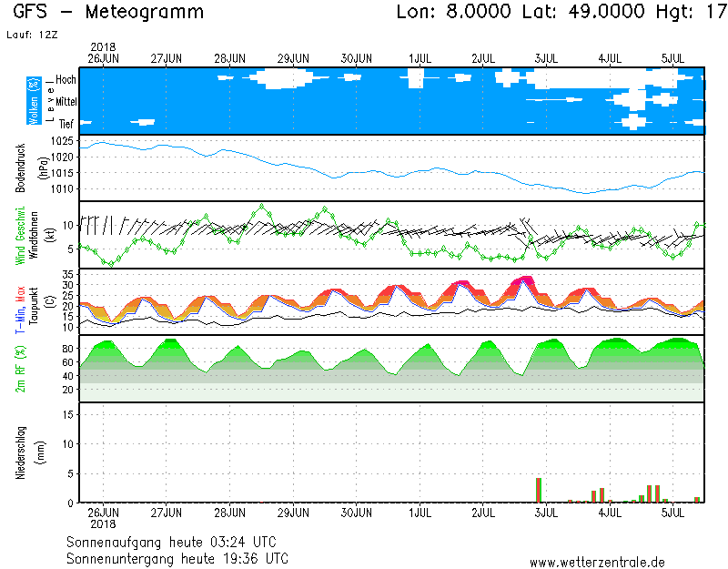Select the 1JUL marker on top axis

pyautogui.click(x=420, y=58)
